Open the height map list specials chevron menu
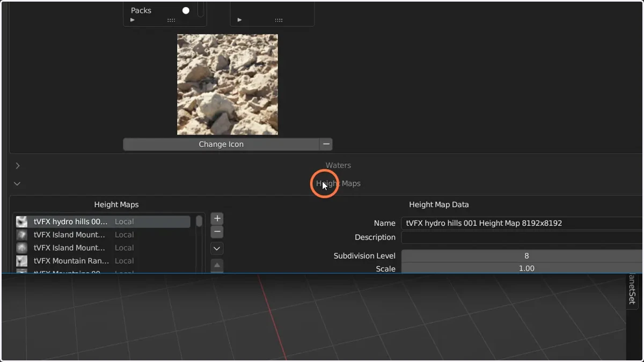This screenshot has width=644, height=362. (x=217, y=249)
